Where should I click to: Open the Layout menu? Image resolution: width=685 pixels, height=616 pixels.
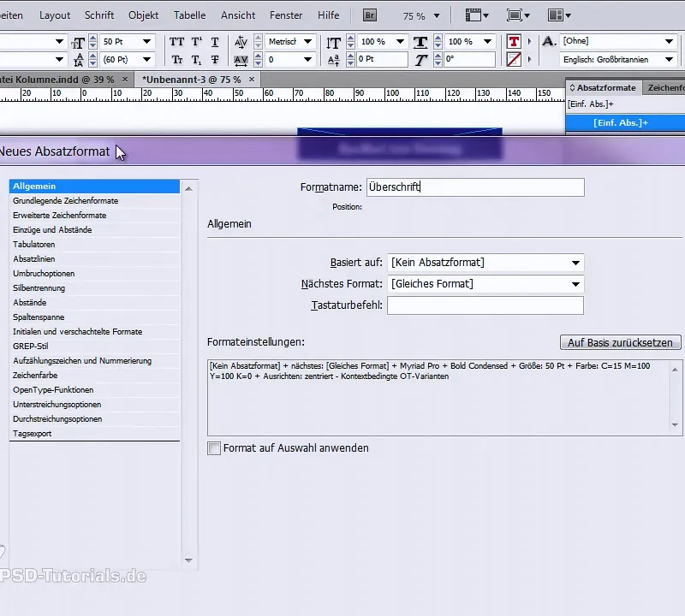click(55, 15)
